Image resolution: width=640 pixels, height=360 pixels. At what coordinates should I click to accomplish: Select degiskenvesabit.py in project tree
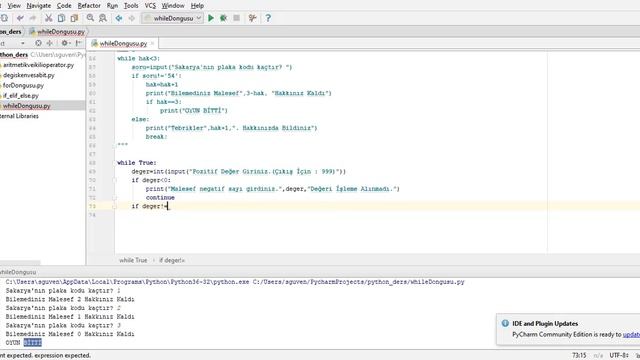(29, 75)
